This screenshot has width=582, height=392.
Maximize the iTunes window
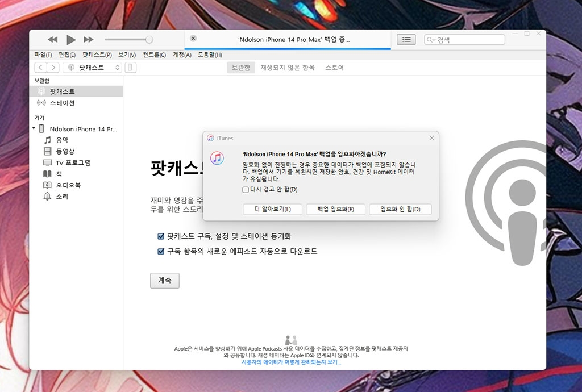click(x=527, y=34)
